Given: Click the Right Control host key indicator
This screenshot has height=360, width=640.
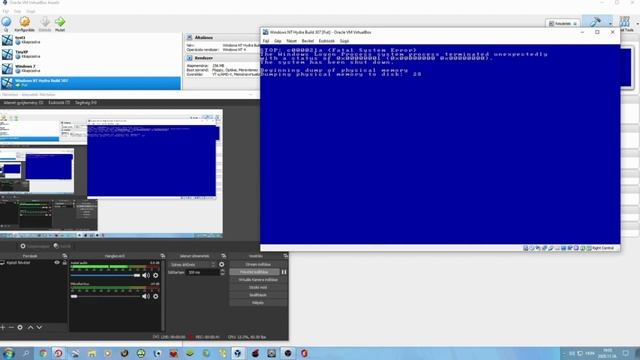Looking at the screenshot, I should [x=602, y=248].
